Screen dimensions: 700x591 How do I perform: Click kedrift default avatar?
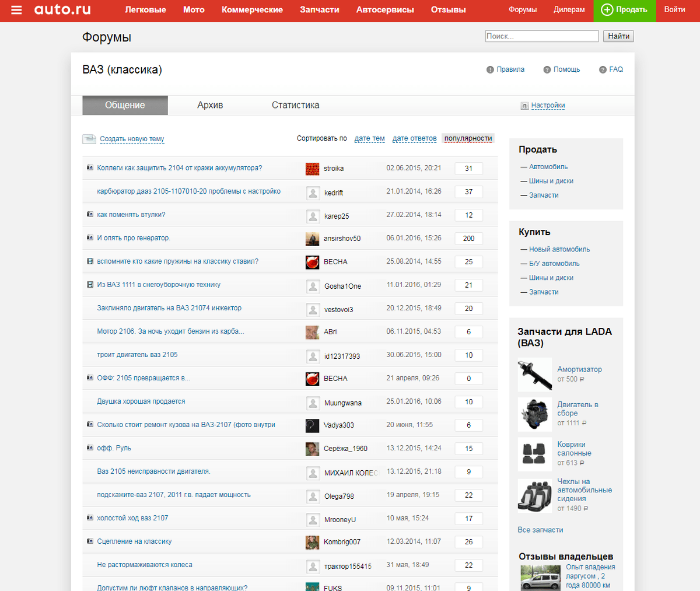coord(313,193)
